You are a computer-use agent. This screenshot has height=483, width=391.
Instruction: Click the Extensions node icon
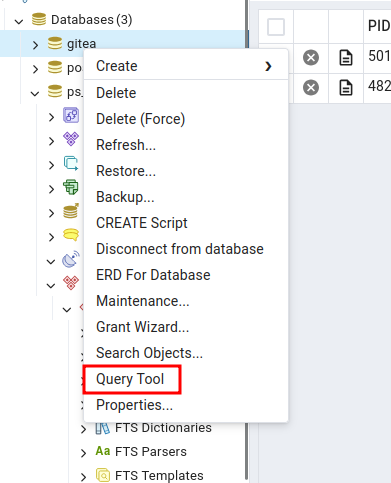[71, 187]
